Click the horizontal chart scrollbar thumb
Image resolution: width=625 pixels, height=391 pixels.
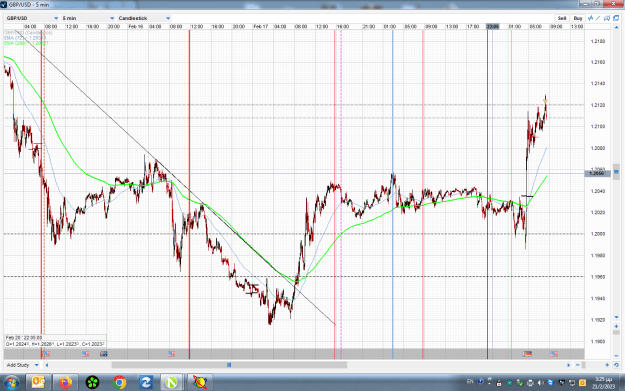(229, 365)
